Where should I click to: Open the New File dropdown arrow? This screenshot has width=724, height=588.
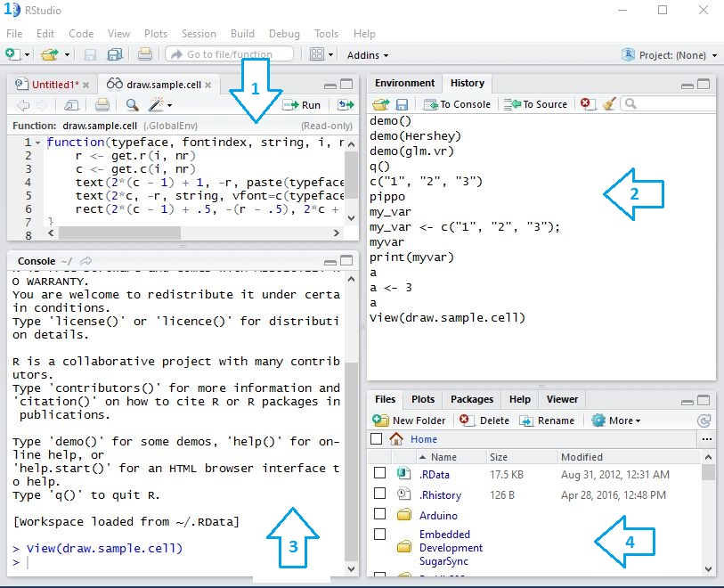(x=27, y=55)
